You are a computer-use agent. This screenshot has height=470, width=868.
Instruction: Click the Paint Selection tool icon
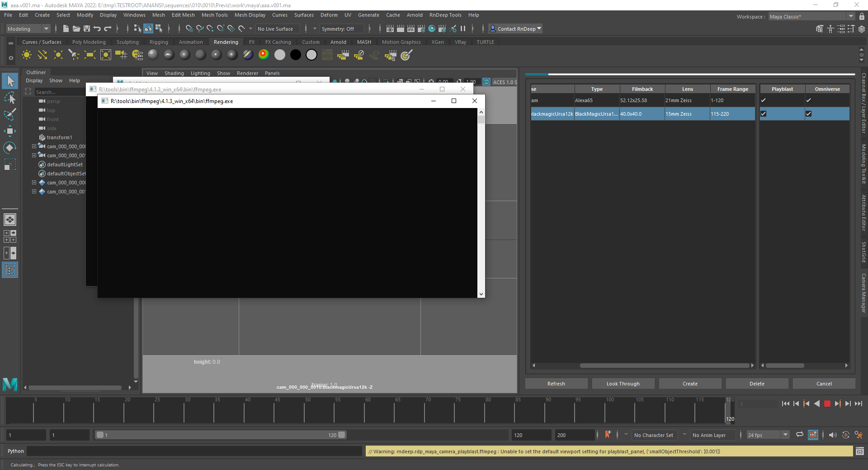click(9, 114)
